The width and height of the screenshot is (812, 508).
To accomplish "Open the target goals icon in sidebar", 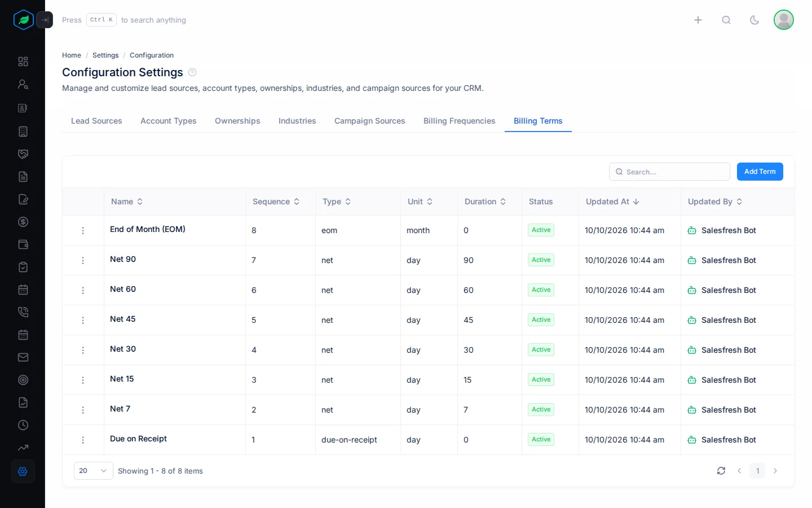I will (23, 380).
